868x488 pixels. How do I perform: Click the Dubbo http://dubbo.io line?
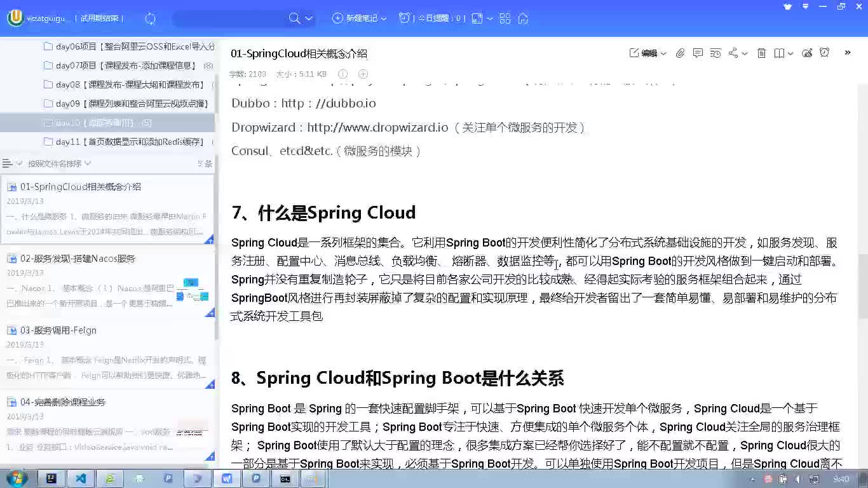(x=304, y=103)
